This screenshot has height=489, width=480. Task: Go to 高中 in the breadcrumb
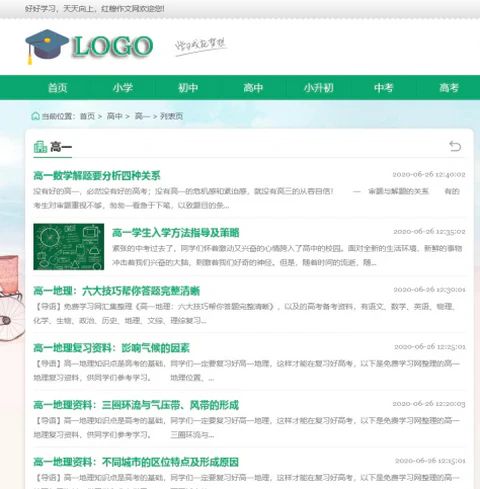pyautogui.click(x=114, y=116)
